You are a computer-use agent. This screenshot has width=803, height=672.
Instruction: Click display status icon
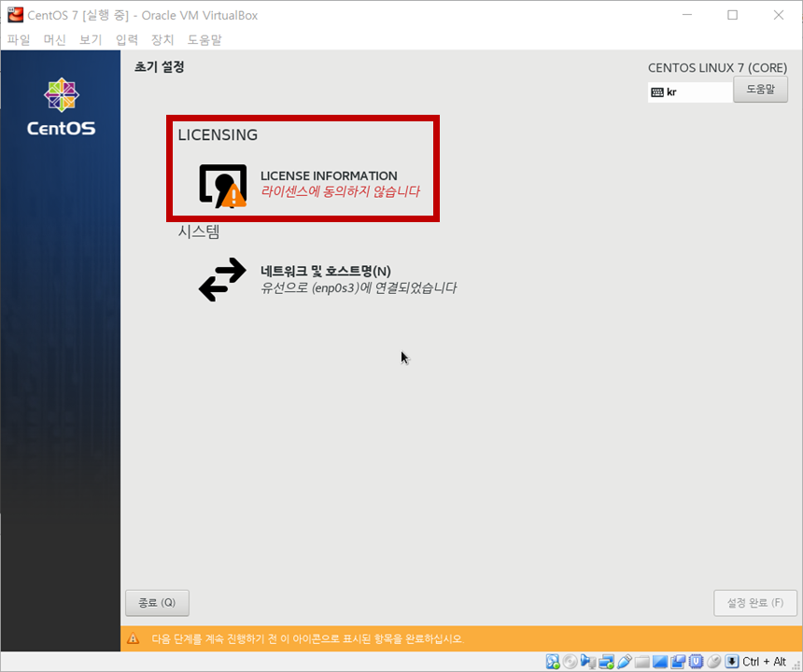(x=660, y=661)
